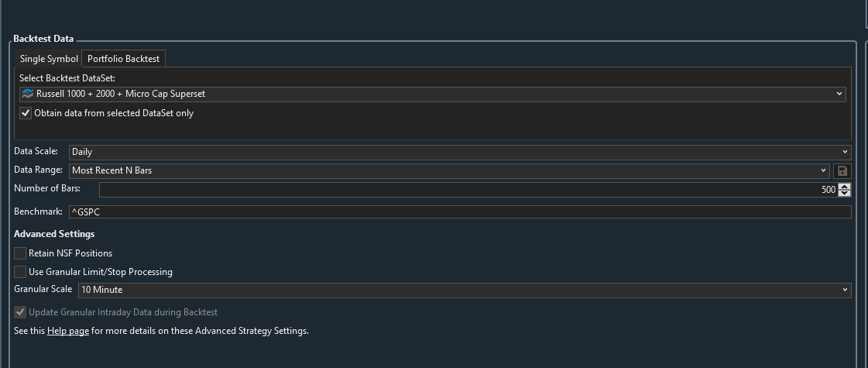Decrease Number of Bars with down arrow
Image resolution: width=868 pixels, height=368 pixels.
pyautogui.click(x=844, y=193)
